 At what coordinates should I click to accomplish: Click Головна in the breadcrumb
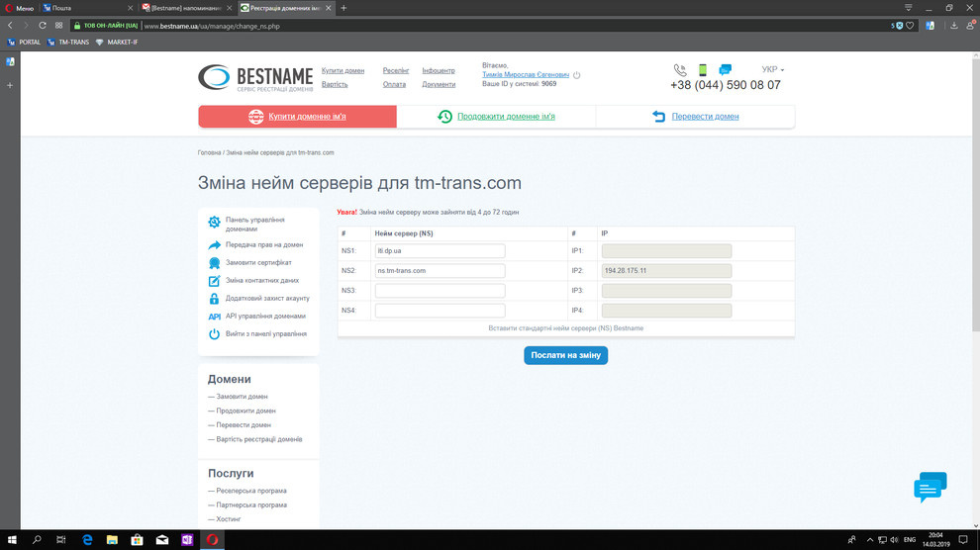[x=210, y=153]
